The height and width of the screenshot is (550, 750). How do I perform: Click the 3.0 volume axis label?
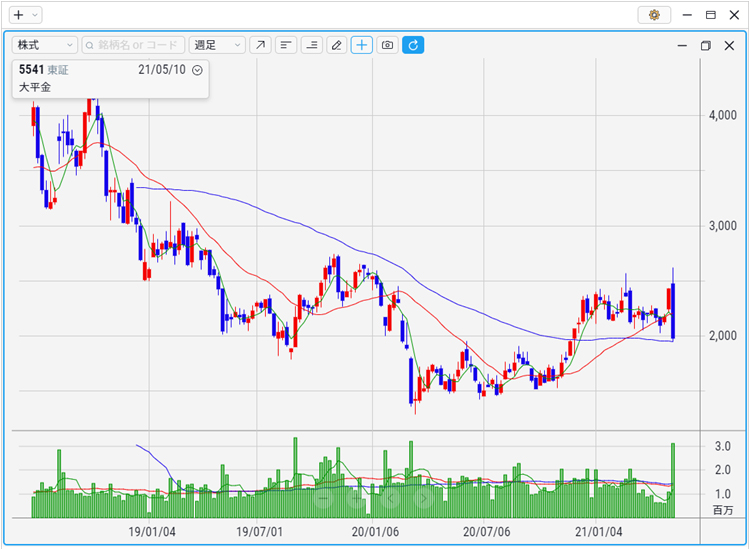[x=723, y=446]
